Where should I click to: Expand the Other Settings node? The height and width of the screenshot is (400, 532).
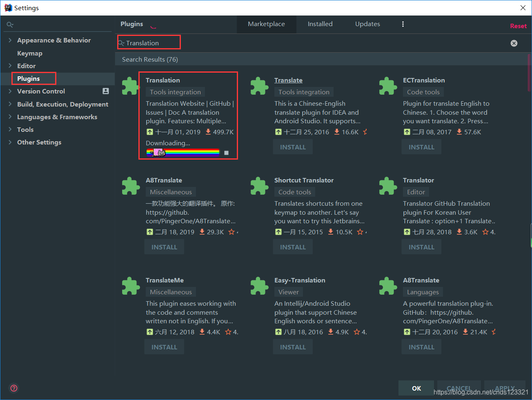pyautogui.click(x=10, y=142)
